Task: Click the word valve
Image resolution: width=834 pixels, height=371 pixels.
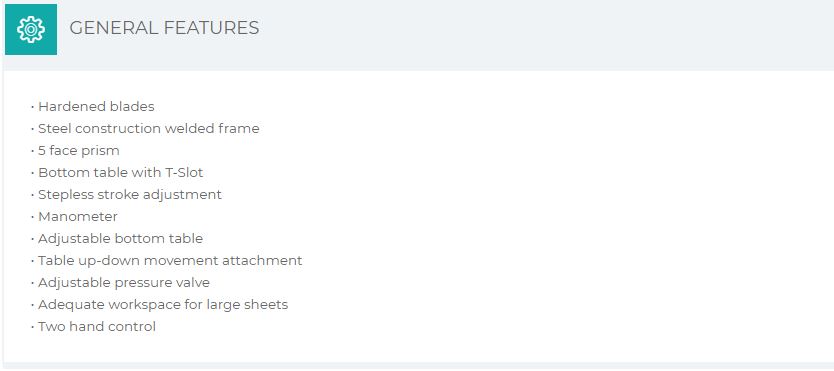Action: [195, 282]
